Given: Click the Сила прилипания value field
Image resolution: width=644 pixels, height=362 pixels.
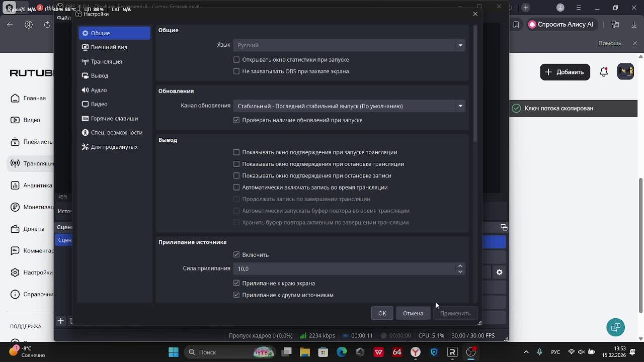Looking at the screenshot, I should [x=344, y=268].
